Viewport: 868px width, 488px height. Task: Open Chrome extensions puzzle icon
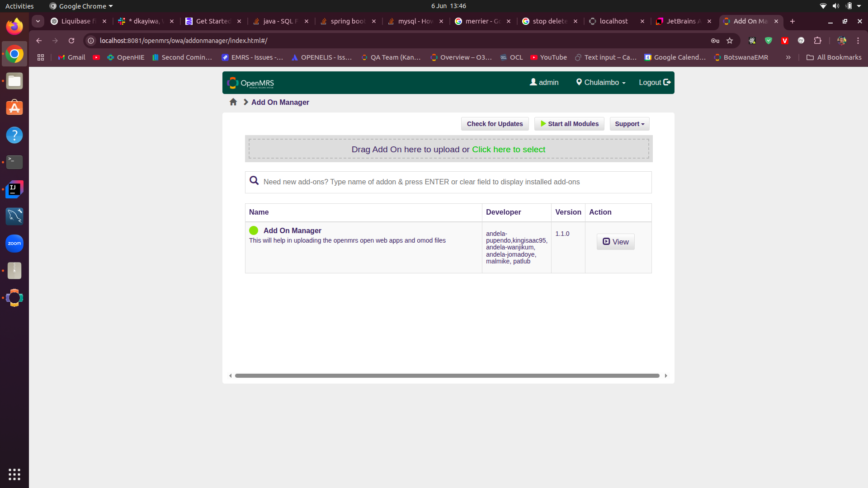[817, 41]
